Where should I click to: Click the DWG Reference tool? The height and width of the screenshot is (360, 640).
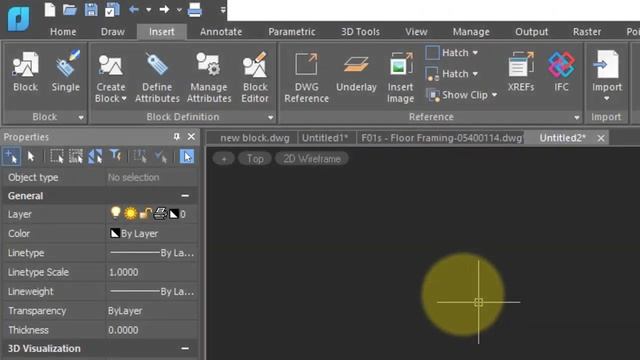coord(307,77)
